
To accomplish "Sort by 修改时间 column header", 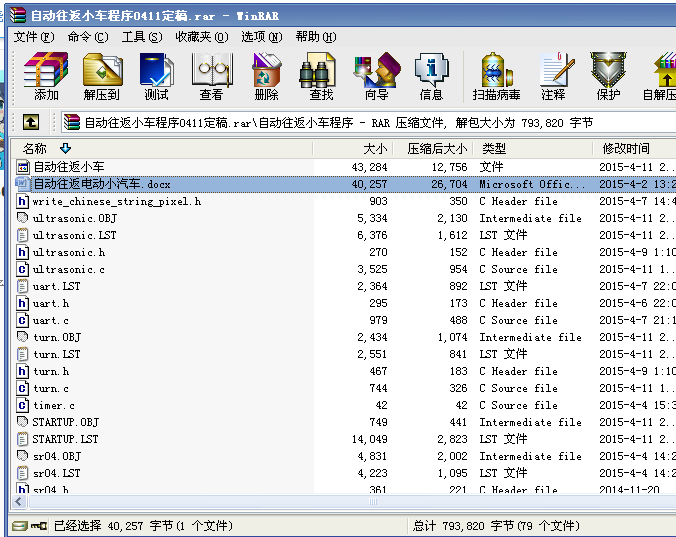I will (635, 149).
